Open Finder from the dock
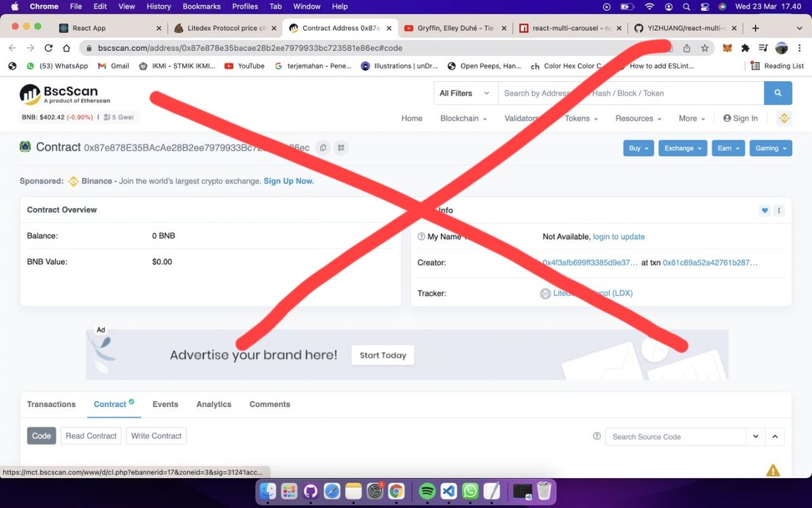This screenshot has height=508, width=812. [x=268, y=491]
